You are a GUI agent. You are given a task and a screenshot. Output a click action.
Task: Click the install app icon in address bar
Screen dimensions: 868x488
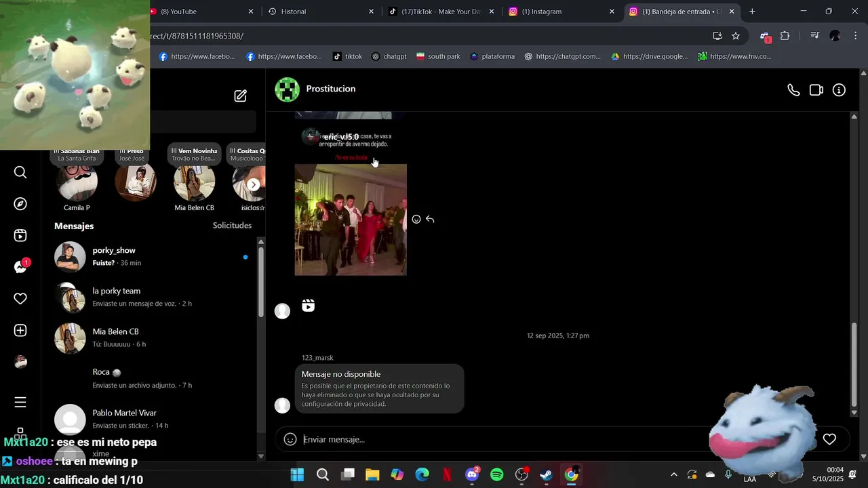(x=717, y=36)
